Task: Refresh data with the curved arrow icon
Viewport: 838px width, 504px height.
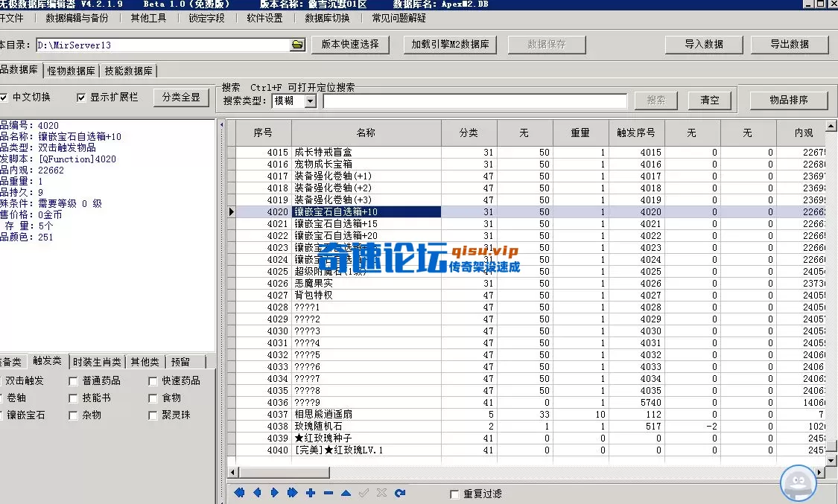Action: 400,492
